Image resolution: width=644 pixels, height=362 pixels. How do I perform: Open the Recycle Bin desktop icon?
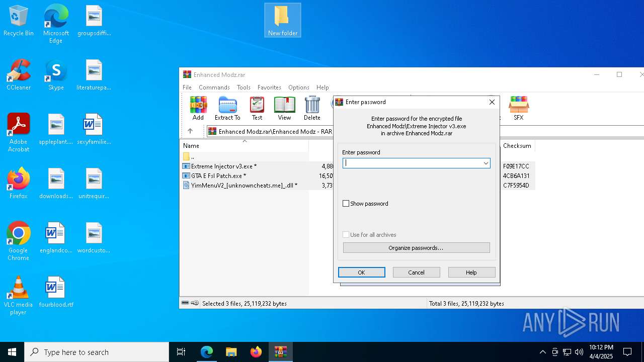click(19, 21)
